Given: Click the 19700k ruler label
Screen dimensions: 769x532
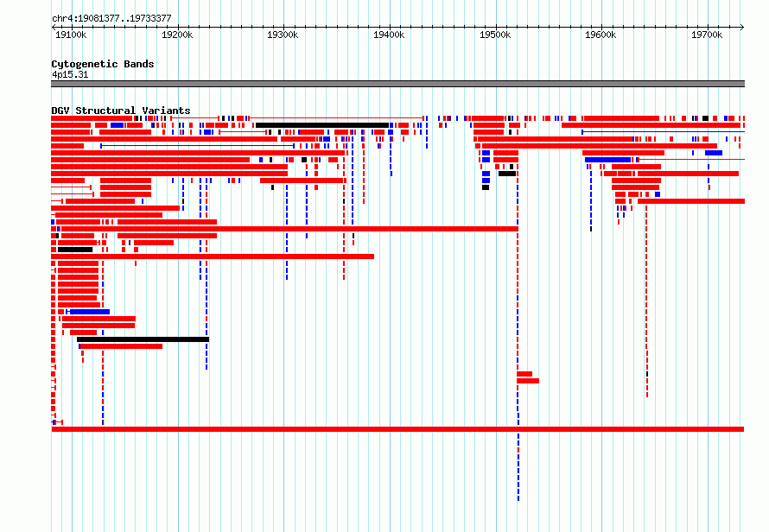Looking at the screenshot, I should click(x=707, y=35).
